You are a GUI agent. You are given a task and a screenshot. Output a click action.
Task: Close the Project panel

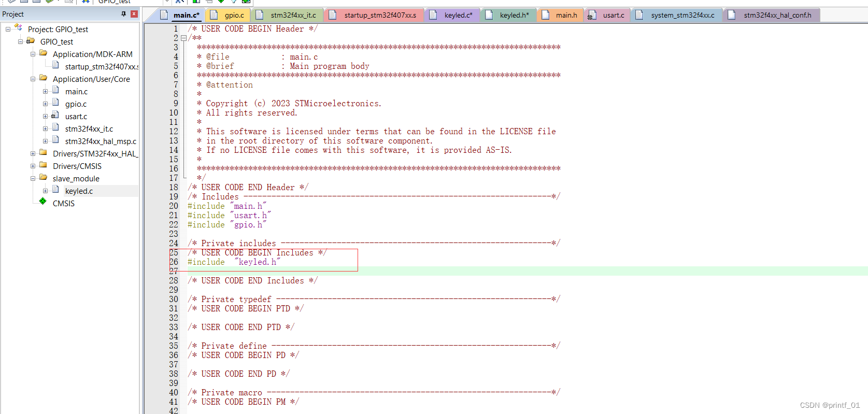134,14
